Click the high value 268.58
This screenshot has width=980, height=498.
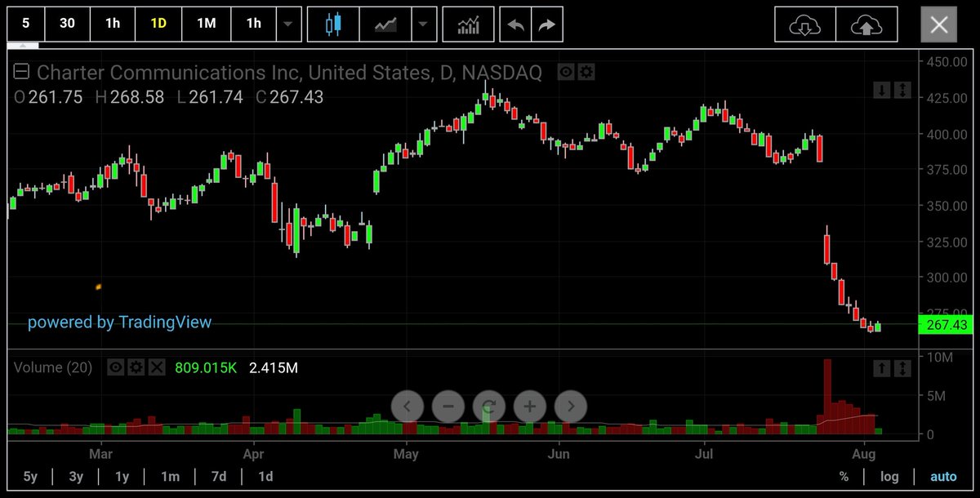(x=136, y=97)
